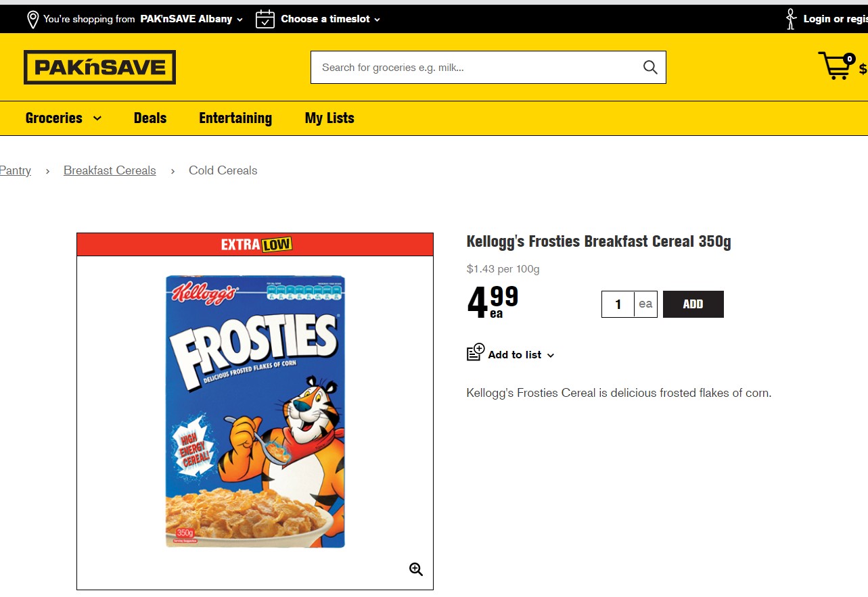Click the Frosties cereal box image
Screen dimensions: 868x597
(x=256, y=412)
